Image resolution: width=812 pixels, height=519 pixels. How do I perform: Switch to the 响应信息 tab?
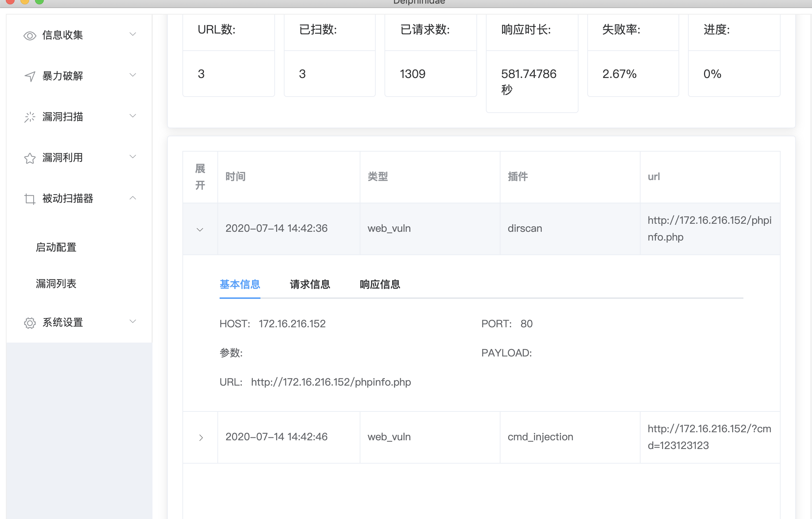click(380, 284)
